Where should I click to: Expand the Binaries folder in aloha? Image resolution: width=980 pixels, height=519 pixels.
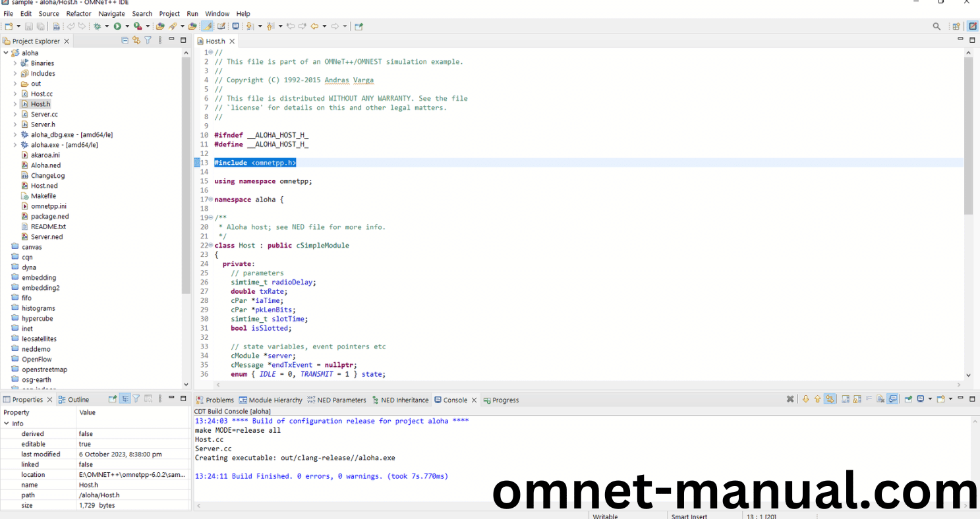click(x=15, y=63)
